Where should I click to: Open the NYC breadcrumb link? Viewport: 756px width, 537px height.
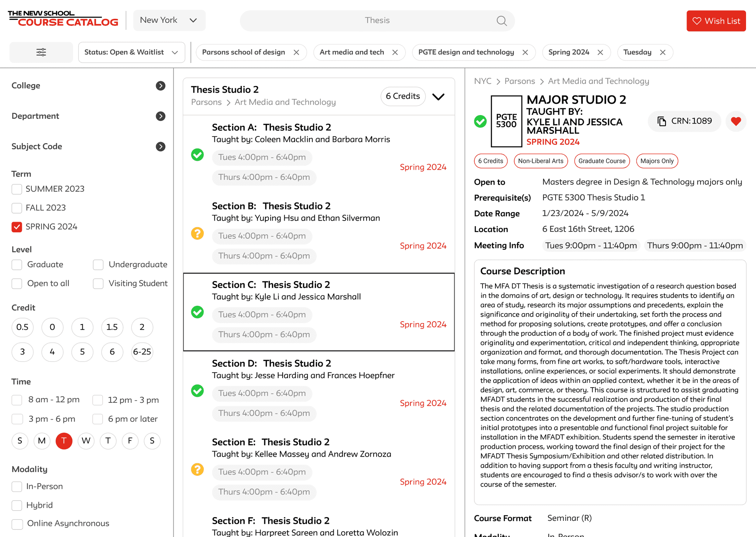pos(483,81)
